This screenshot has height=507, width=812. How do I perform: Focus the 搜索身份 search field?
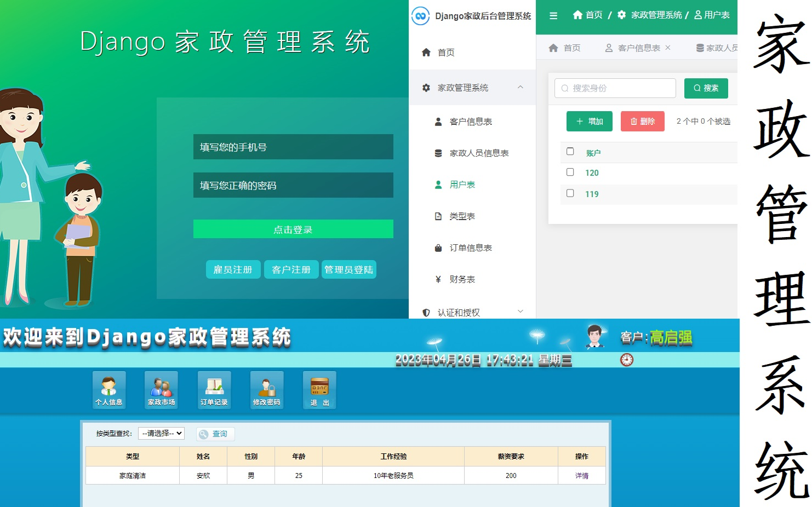[615, 88]
